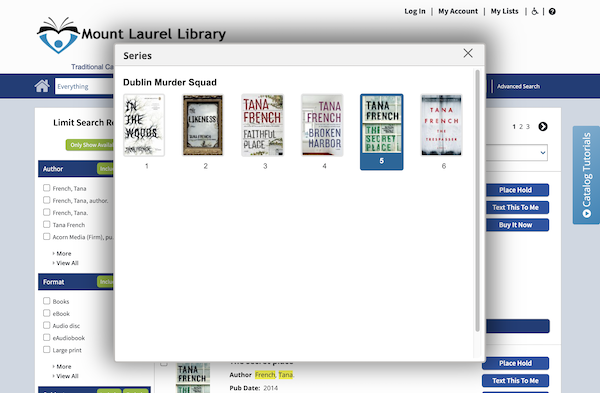Go to next results page arrow
Image resolution: width=600 pixels, height=393 pixels.
[x=543, y=127]
